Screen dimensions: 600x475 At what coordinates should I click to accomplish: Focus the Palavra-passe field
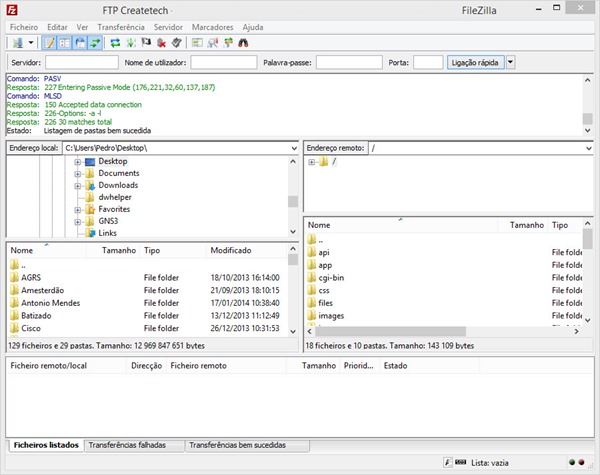[349, 62]
